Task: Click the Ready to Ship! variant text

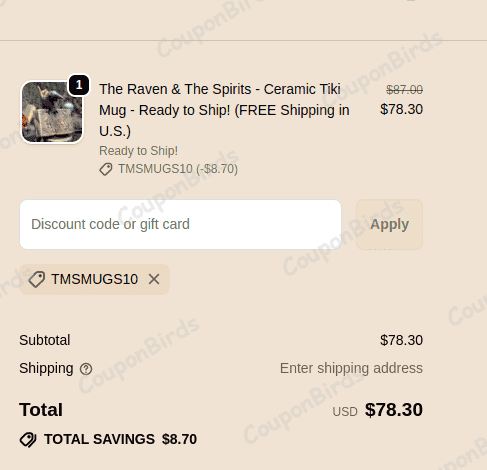Action: click(x=138, y=151)
